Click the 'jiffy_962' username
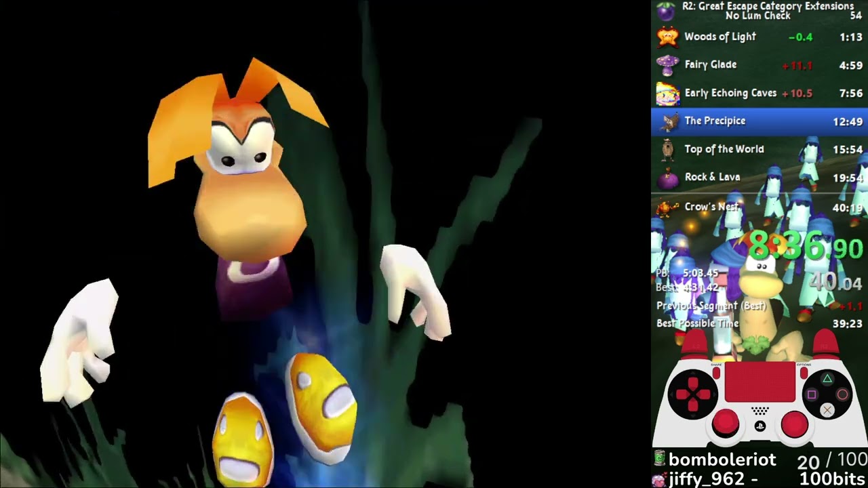868x488 pixels. (707, 479)
